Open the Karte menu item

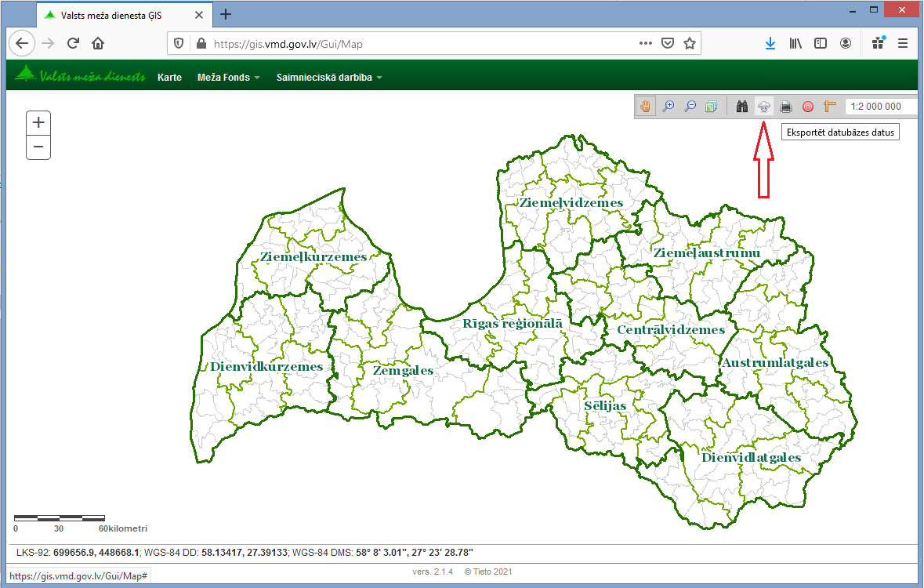point(169,78)
